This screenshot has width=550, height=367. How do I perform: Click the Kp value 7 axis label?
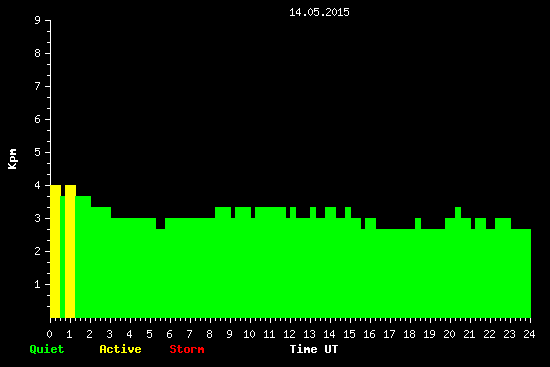pos(38,87)
